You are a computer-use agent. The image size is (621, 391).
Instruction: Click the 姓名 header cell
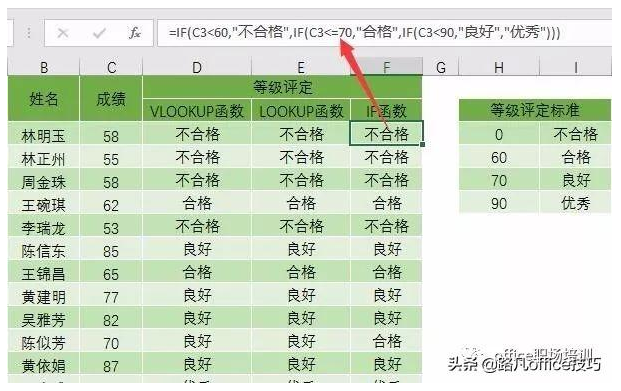[x=44, y=99]
